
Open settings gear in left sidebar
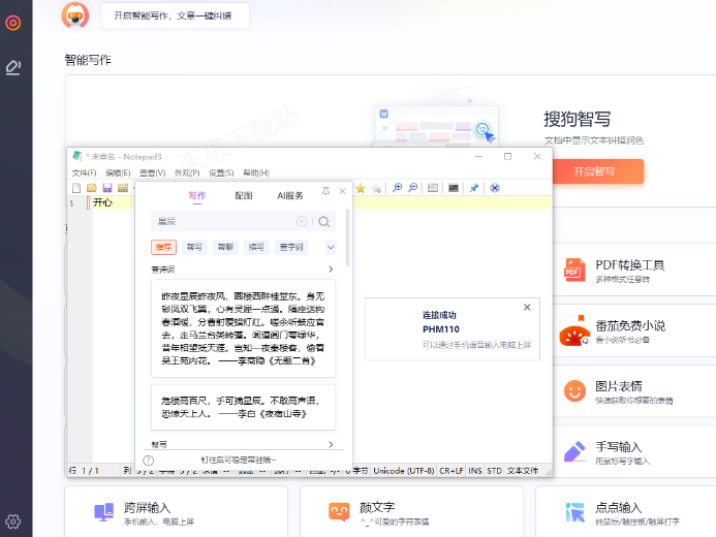click(13, 521)
